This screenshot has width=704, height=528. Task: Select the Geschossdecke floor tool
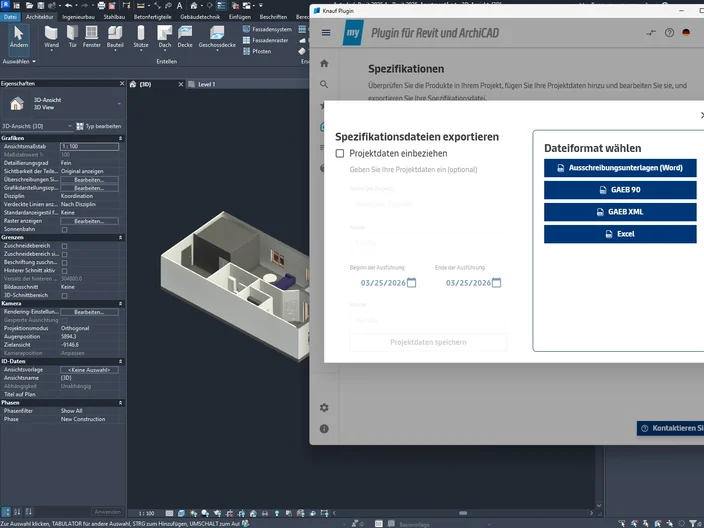pyautogui.click(x=217, y=36)
